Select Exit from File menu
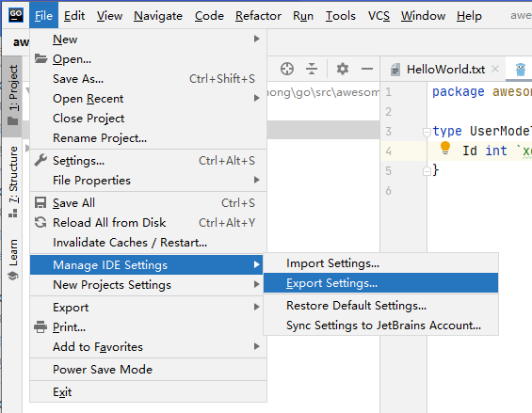 (148, 391)
